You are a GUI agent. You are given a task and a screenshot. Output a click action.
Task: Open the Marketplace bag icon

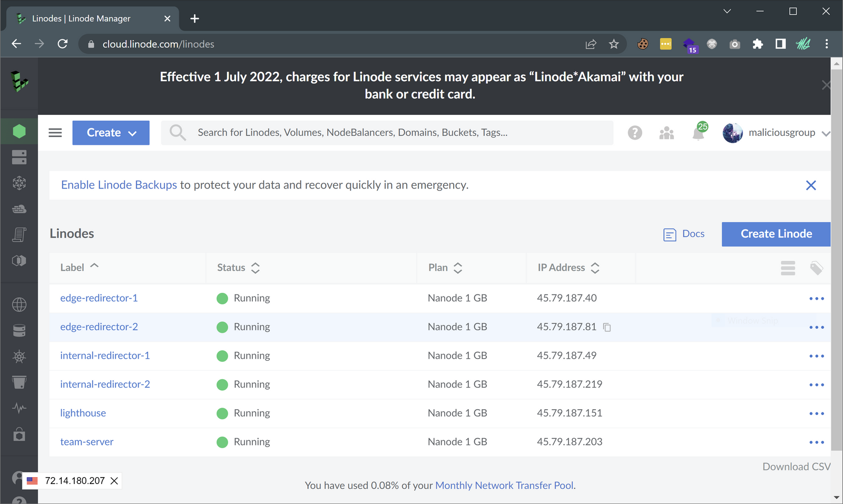19,434
